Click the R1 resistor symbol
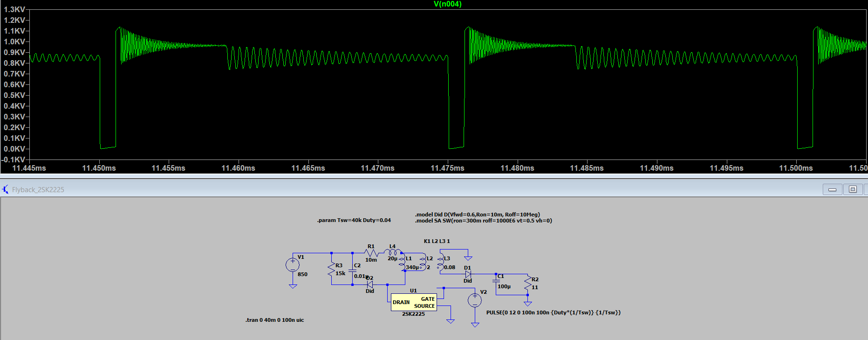Viewport: 868px width, 340px height. coord(371,253)
